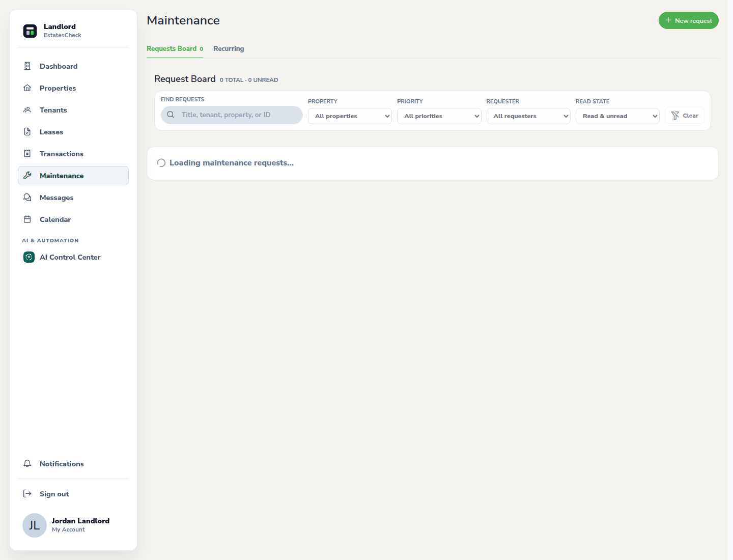Navigate to Leases
The height and width of the screenshot is (560, 733).
point(73,132)
